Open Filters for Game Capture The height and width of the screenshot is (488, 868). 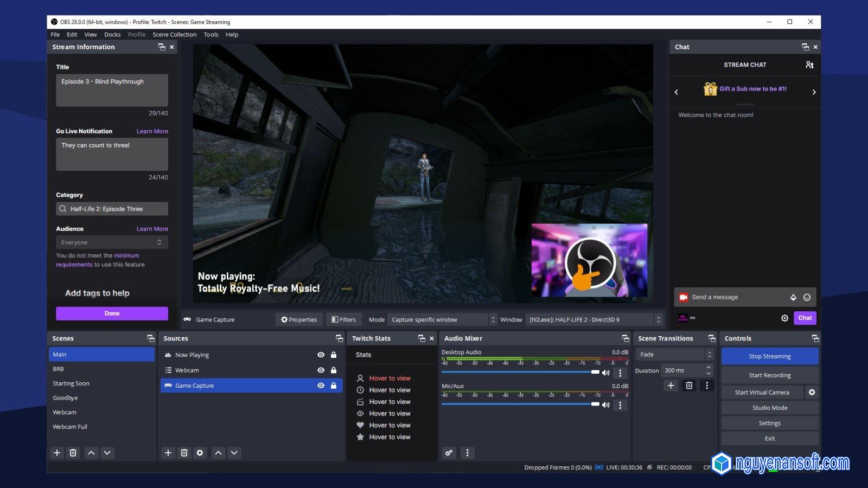pyautogui.click(x=343, y=320)
